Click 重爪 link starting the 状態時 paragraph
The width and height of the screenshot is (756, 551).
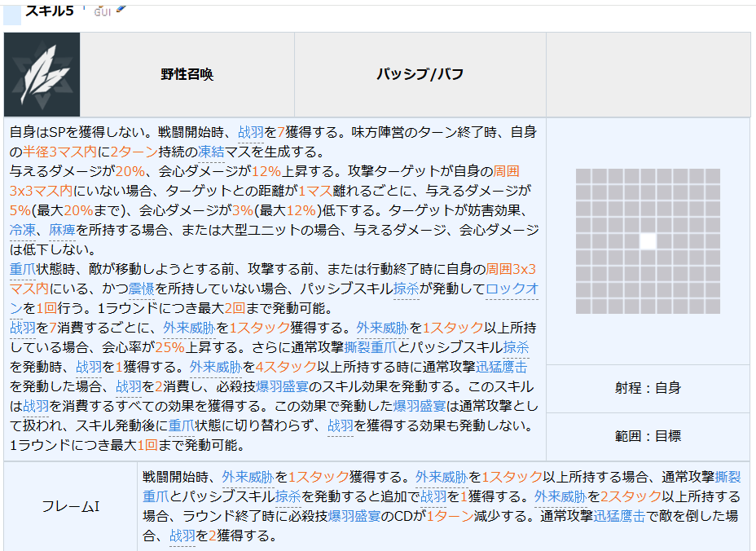pos(23,269)
